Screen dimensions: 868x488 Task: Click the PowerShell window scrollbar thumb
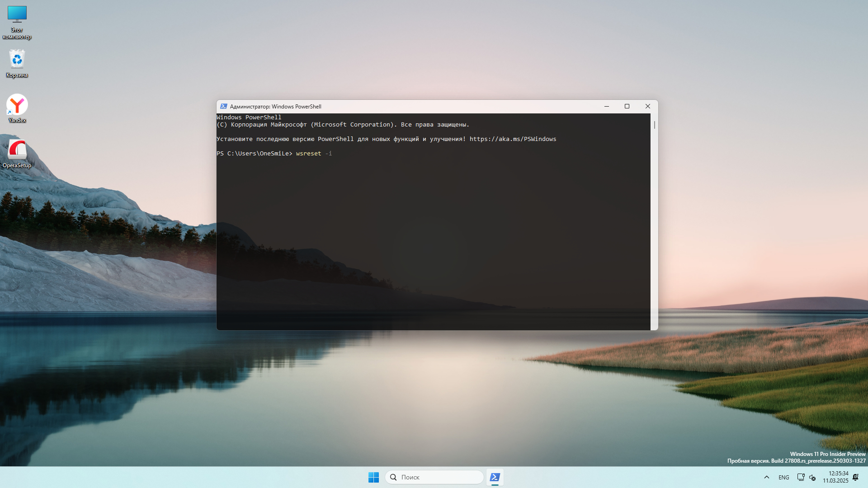(x=654, y=125)
